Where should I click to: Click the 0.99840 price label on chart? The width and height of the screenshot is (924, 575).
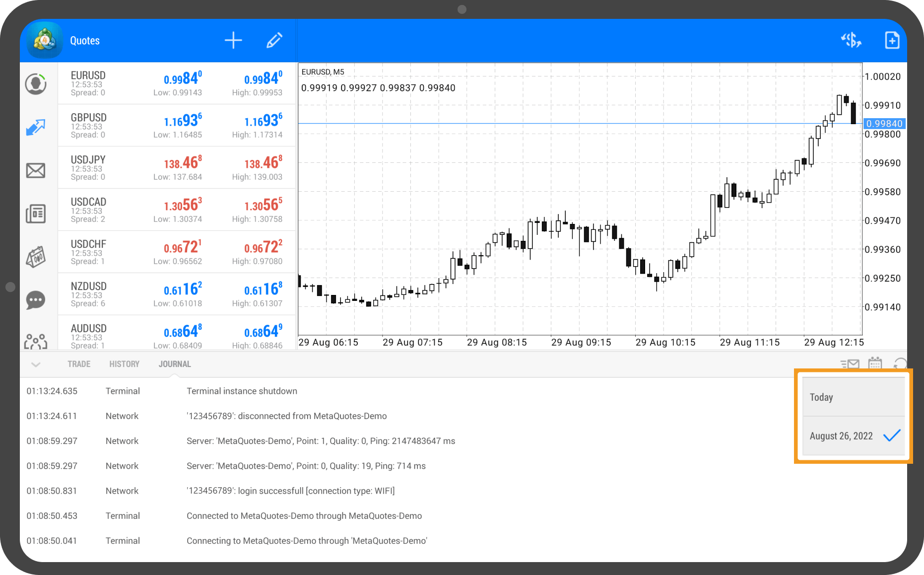pos(884,124)
